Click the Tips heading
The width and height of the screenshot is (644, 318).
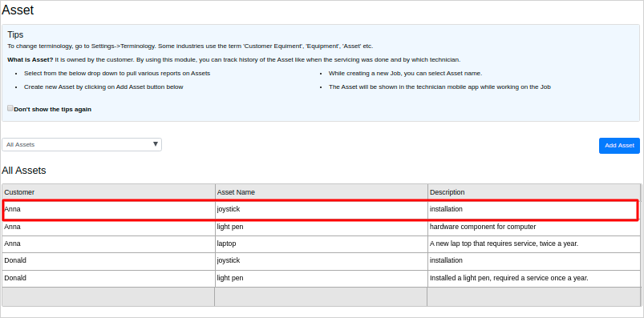click(15, 35)
